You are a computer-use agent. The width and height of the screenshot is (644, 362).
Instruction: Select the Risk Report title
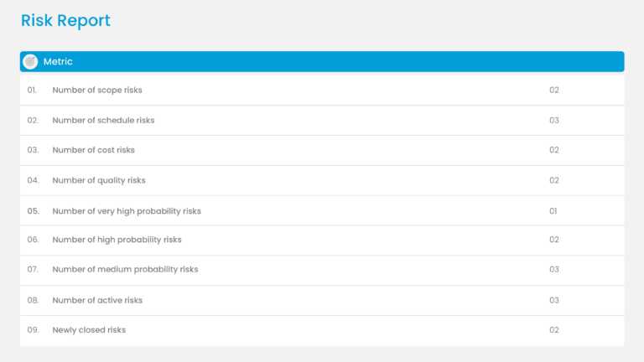(65, 20)
